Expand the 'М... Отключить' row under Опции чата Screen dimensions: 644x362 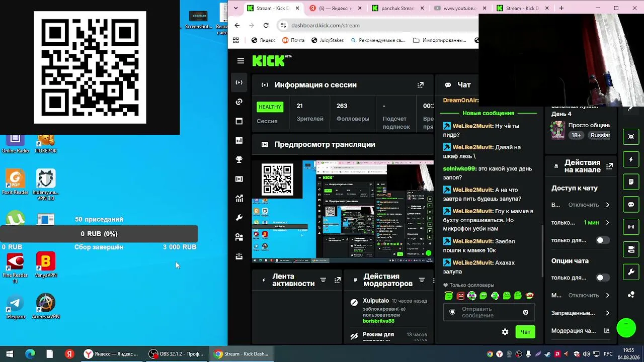click(x=581, y=295)
